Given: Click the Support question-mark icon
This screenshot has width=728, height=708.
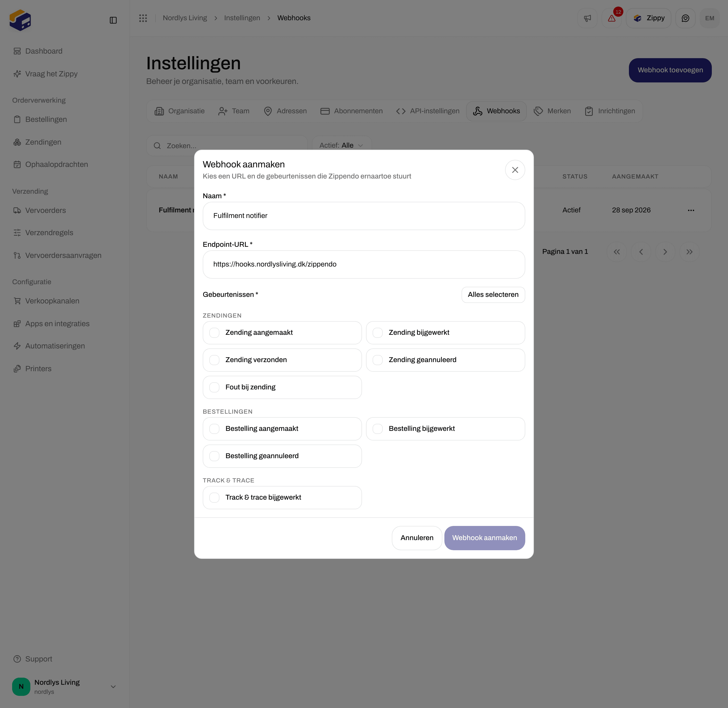Looking at the screenshot, I should [x=17, y=659].
